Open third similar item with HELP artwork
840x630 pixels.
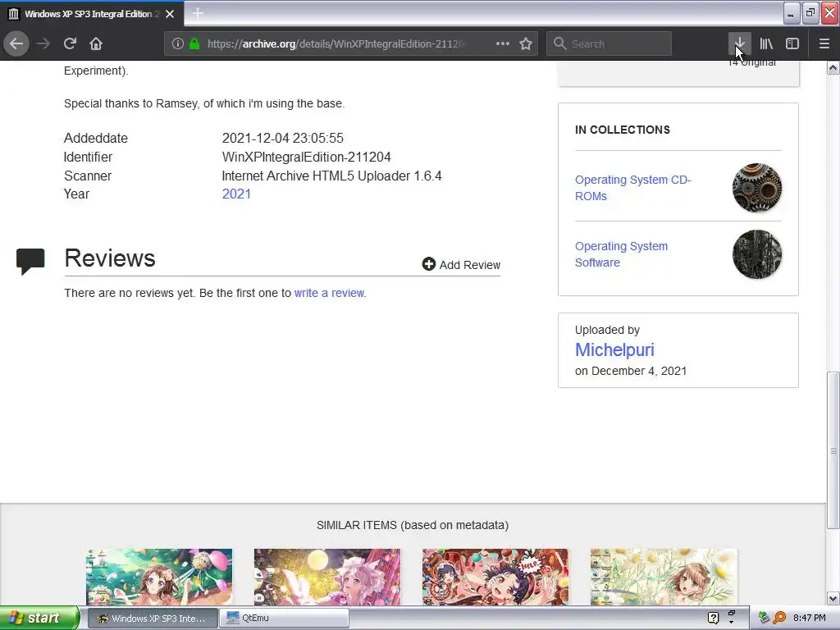(495, 577)
